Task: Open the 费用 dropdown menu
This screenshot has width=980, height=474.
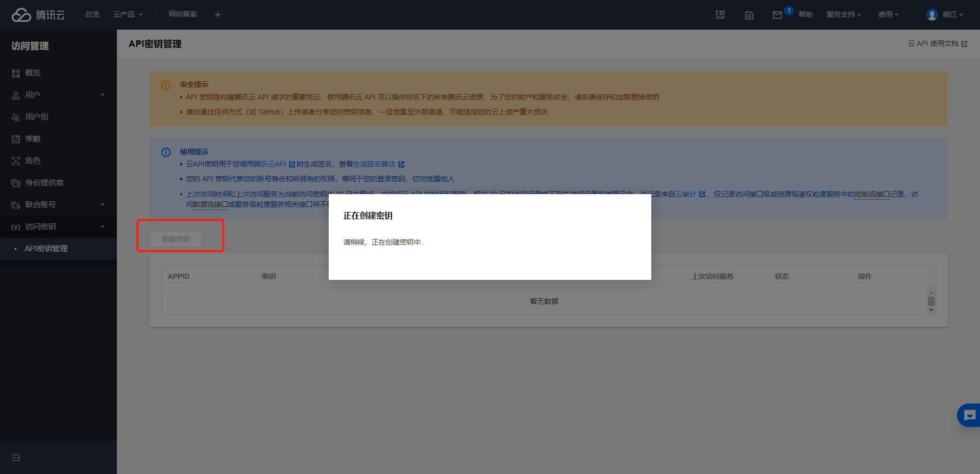Action: click(x=888, y=14)
